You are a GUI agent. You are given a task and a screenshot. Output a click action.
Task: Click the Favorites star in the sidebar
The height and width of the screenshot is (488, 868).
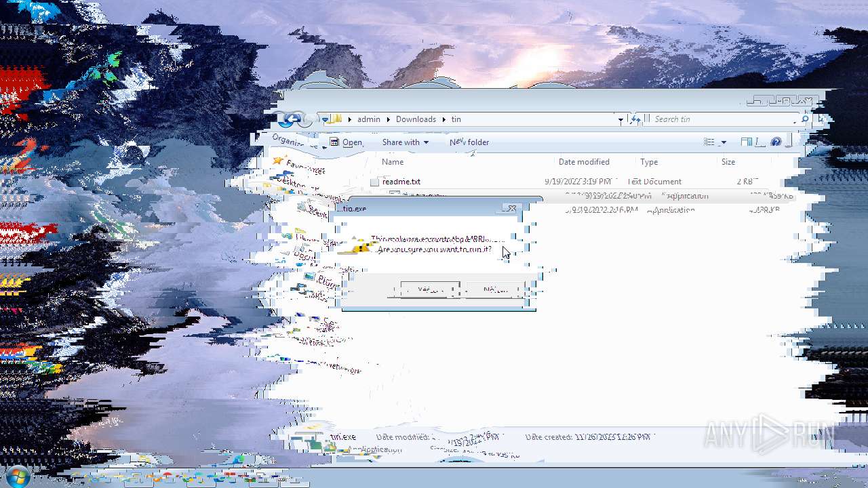278,161
